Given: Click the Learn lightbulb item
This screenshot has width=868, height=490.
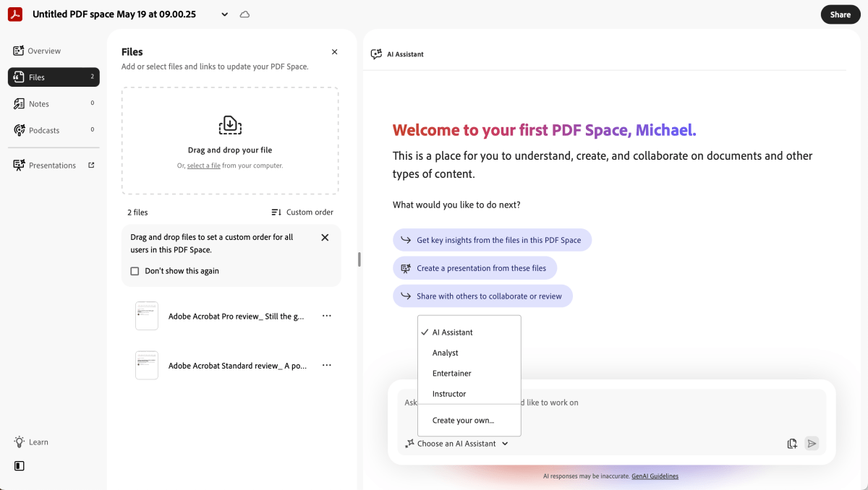Looking at the screenshot, I should coord(31,442).
